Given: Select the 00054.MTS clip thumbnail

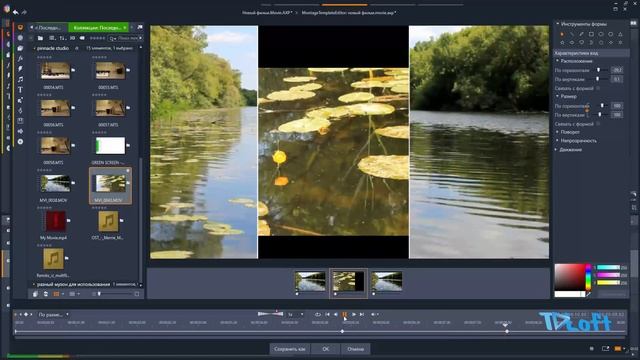Looking at the screenshot, I should 55,71.
